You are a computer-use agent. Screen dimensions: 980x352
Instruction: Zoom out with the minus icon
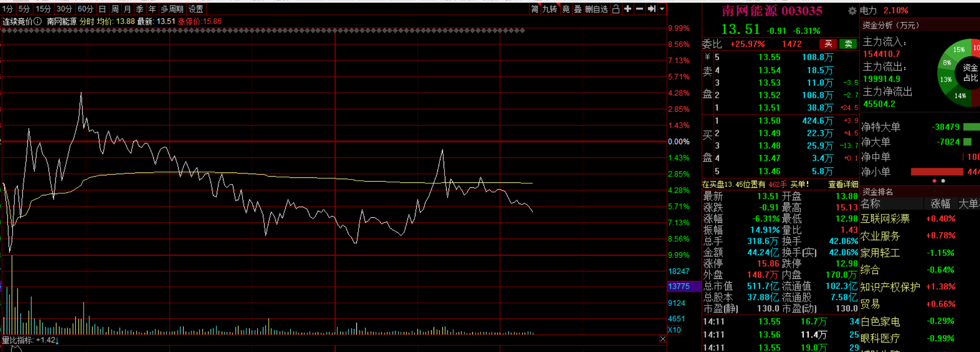640,9
